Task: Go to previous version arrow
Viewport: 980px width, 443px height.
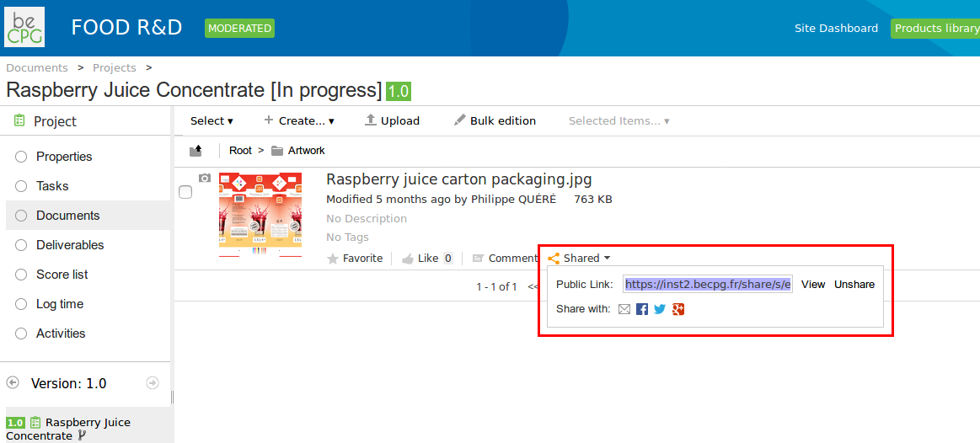Action: (13, 383)
